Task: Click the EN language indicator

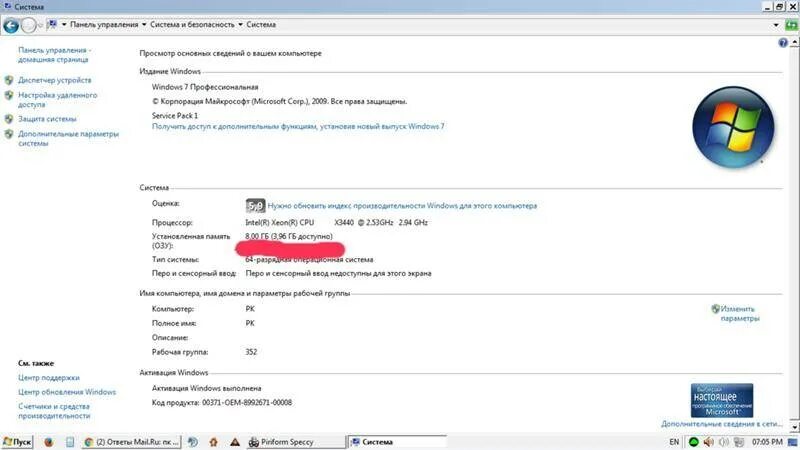Action: click(674, 442)
